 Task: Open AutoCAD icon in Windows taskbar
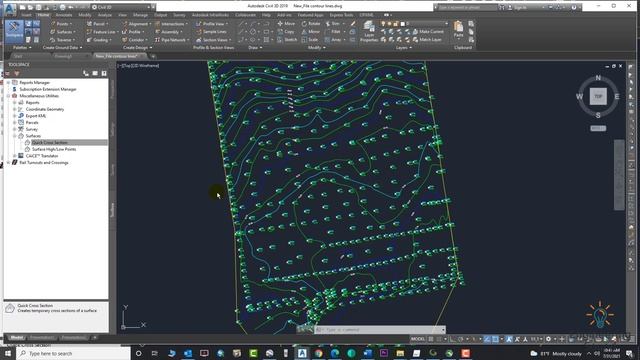pyautogui.click(x=302, y=353)
